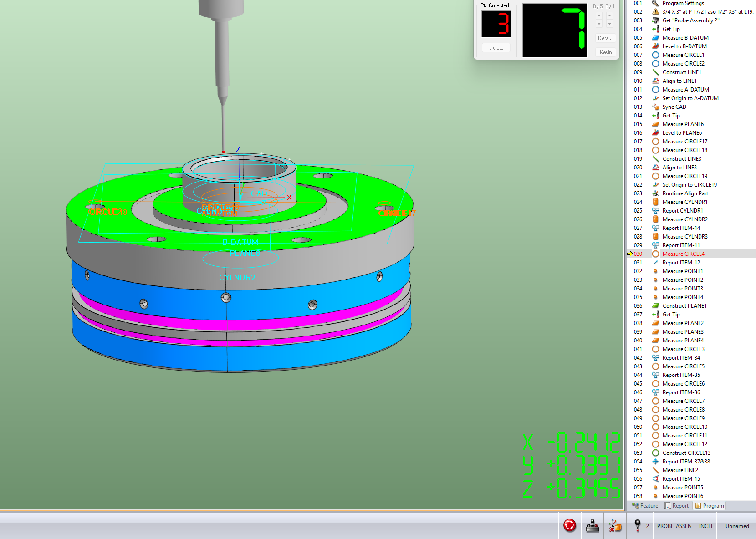Click the Sync CAD step icon
Viewport: 756px width, 539px height.
click(x=655, y=107)
